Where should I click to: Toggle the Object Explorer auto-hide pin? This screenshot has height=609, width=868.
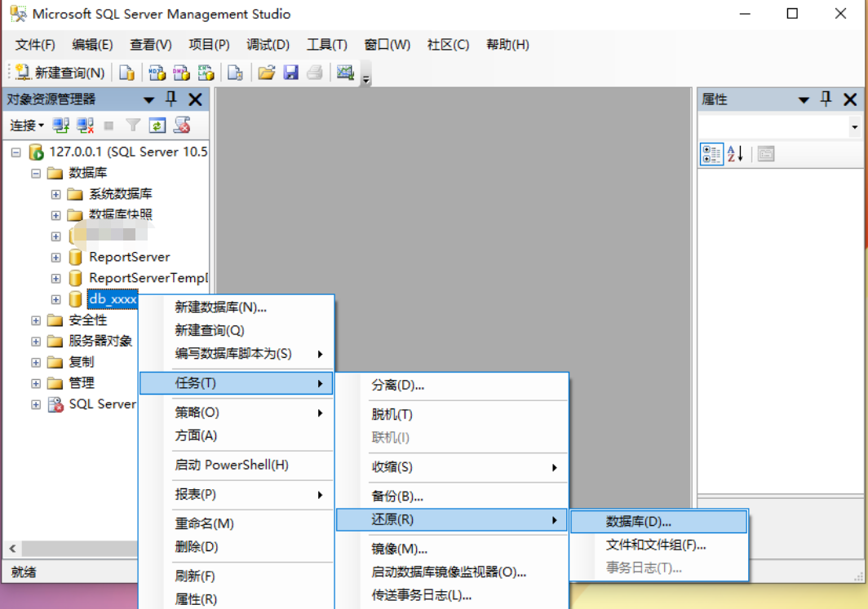pos(171,99)
